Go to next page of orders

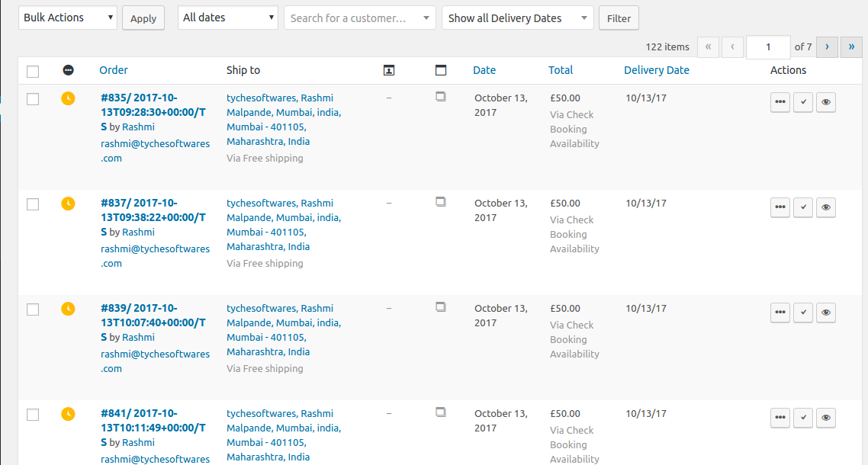pos(827,47)
